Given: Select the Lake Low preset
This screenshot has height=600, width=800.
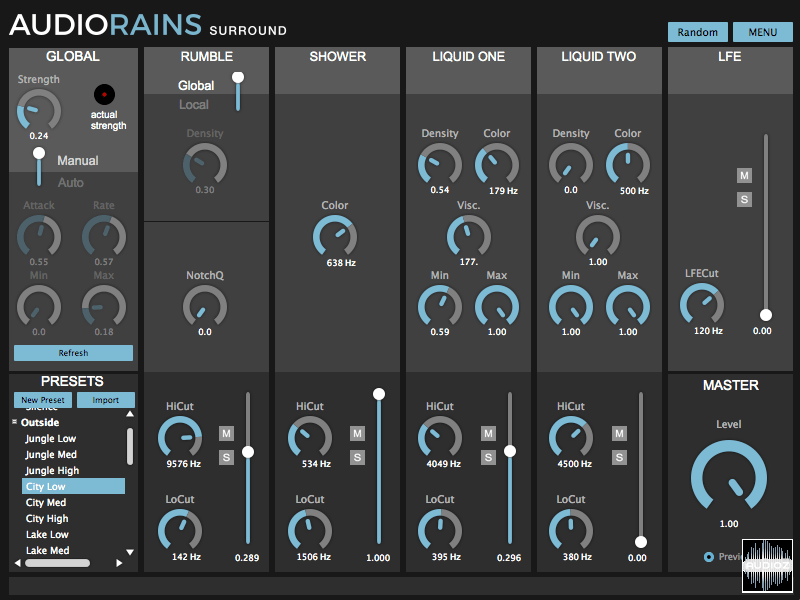Looking at the screenshot, I should [x=47, y=534].
